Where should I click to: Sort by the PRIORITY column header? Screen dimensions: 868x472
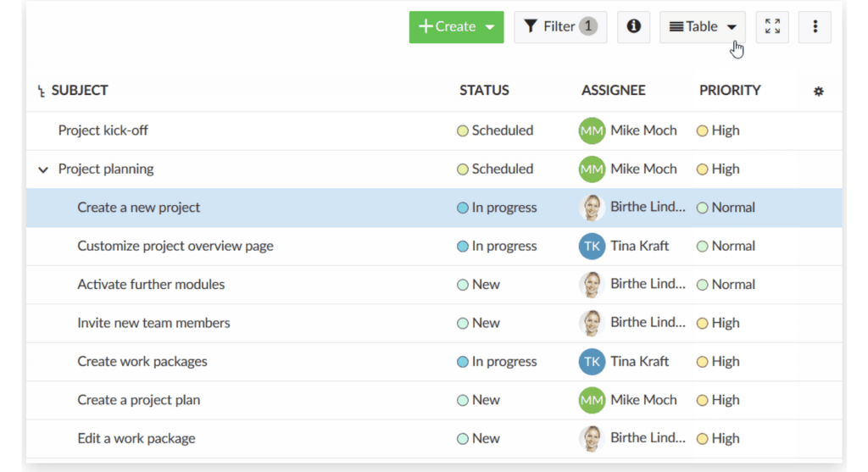point(730,90)
